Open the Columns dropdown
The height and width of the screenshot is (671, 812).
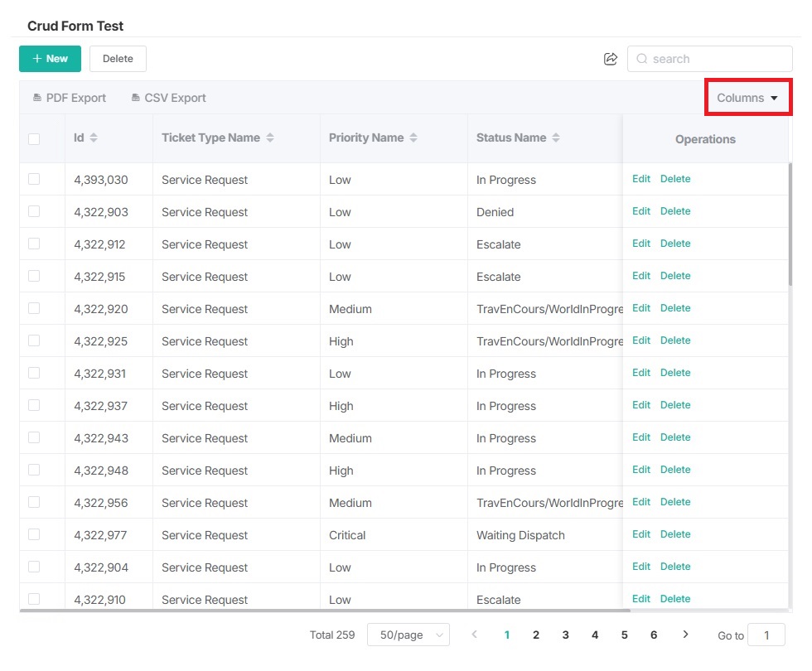click(x=747, y=98)
